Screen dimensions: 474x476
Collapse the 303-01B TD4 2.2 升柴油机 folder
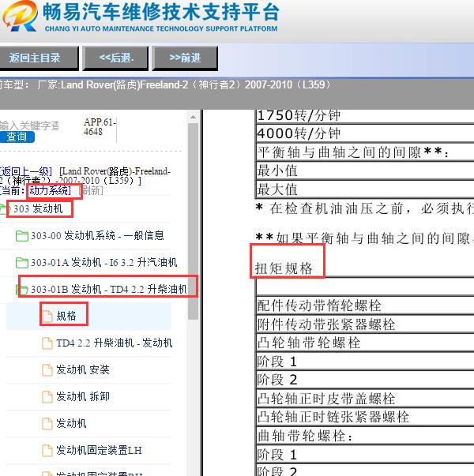(x=109, y=289)
